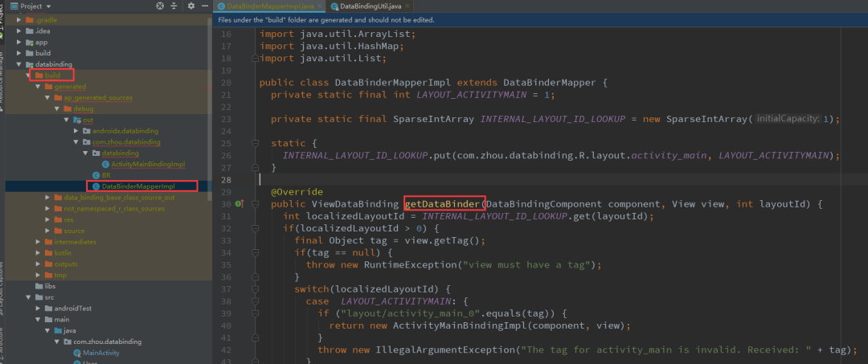Click 'DataBinderMapper' superclass name on line 20
Screen dimensions: 868x364
pyautogui.click(x=549, y=83)
